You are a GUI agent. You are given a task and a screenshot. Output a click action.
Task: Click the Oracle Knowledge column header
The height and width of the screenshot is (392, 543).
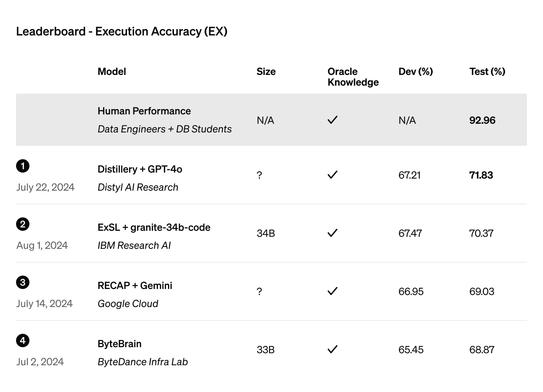[x=353, y=77]
